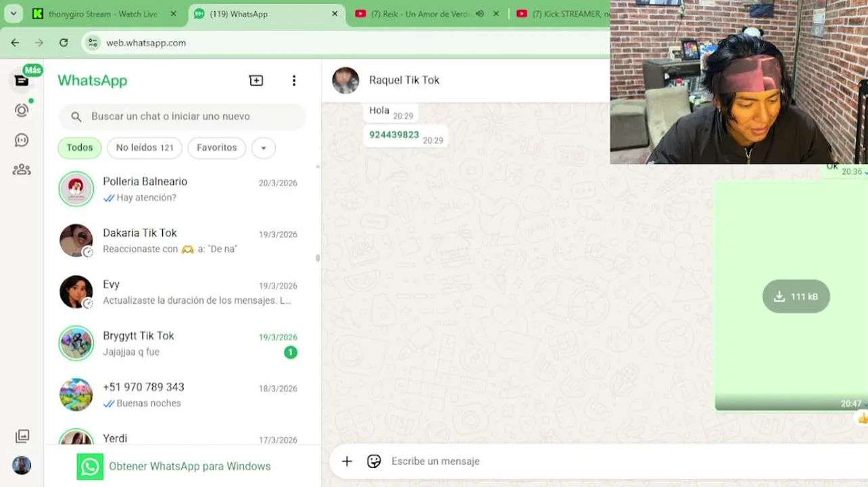868x487 pixels.
Task: Open the Channels icon in sidebar
Action: 22,140
